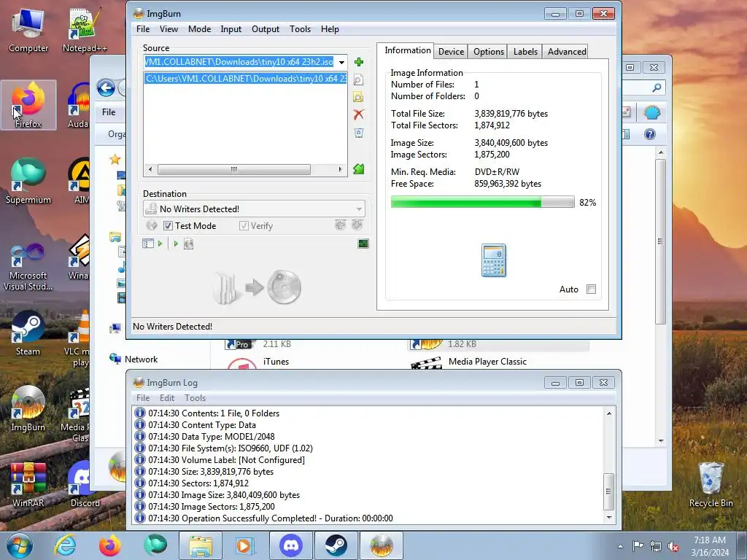Image resolution: width=747 pixels, height=560 pixels.
Task: Switch to the Options tab
Action: pos(488,52)
